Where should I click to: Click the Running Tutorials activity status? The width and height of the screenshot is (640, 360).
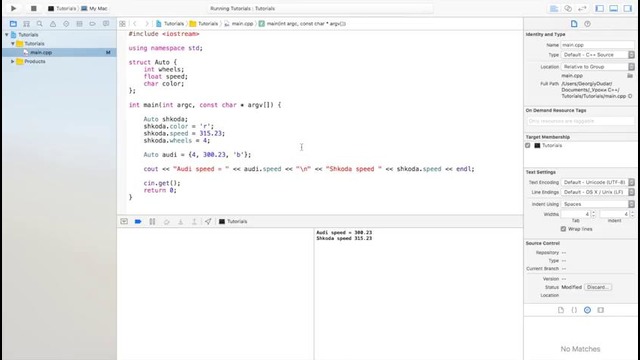click(320, 8)
